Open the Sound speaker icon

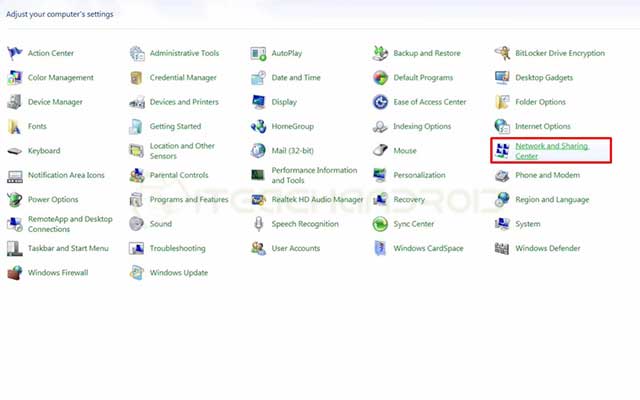(137, 224)
